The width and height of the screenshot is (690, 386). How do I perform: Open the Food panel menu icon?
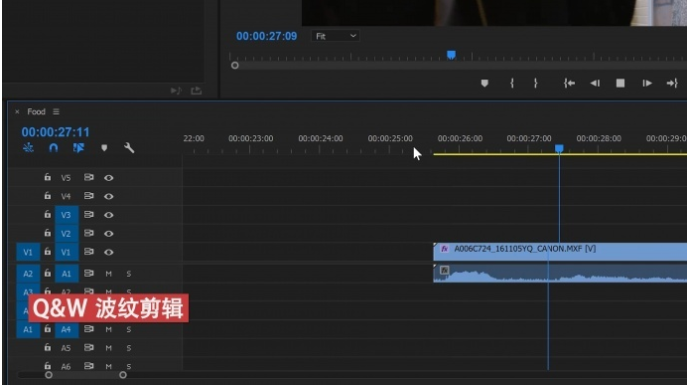[56, 112]
